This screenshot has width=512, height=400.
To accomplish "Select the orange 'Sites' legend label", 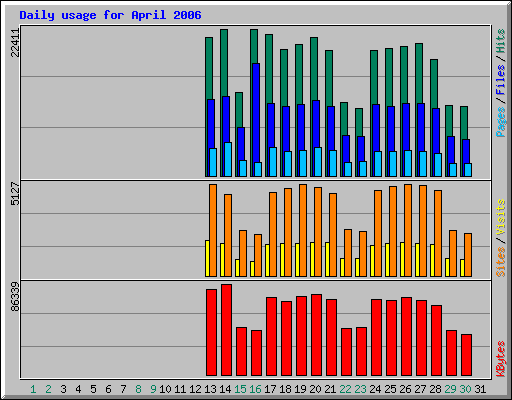I will [501, 262].
